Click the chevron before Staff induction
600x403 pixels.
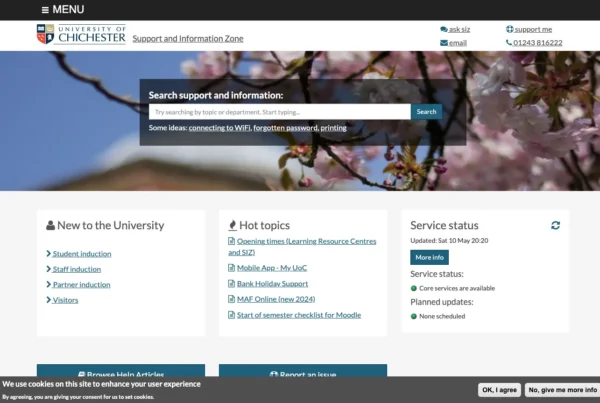pos(49,269)
